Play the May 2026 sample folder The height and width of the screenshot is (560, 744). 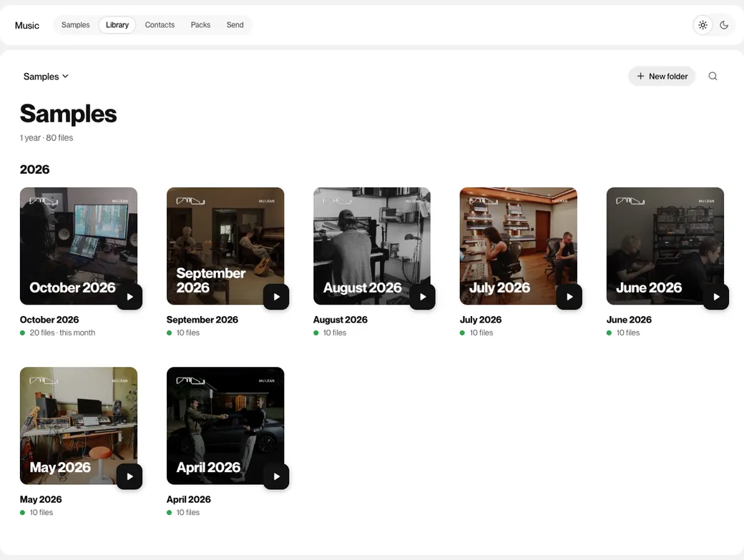(129, 476)
